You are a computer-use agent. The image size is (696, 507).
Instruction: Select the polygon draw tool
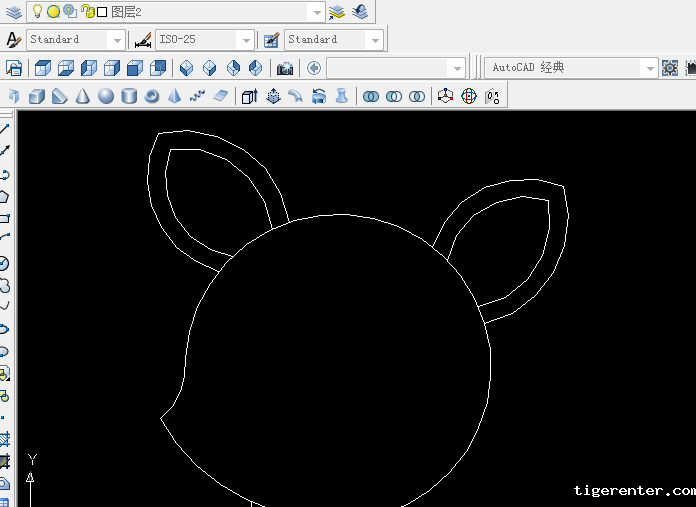click(5, 196)
